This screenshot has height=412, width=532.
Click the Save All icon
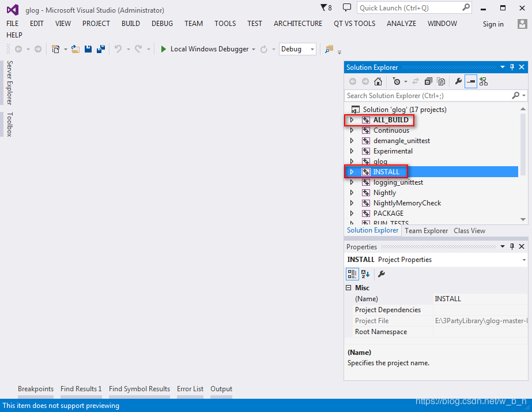point(101,49)
